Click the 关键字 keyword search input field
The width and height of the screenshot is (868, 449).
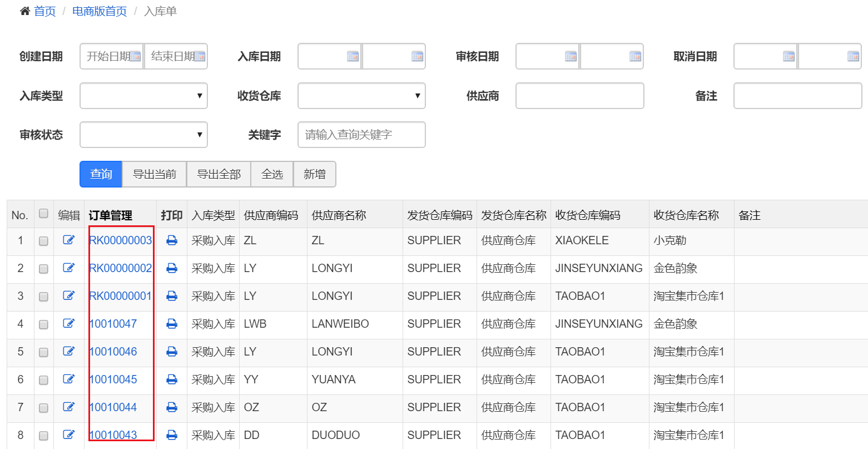tap(361, 135)
